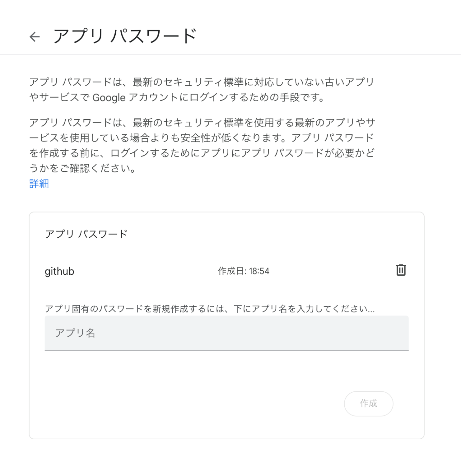The height and width of the screenshot is (476, 461).
Task: Delete the github app password via trash icon
Action: coord(401,270)
